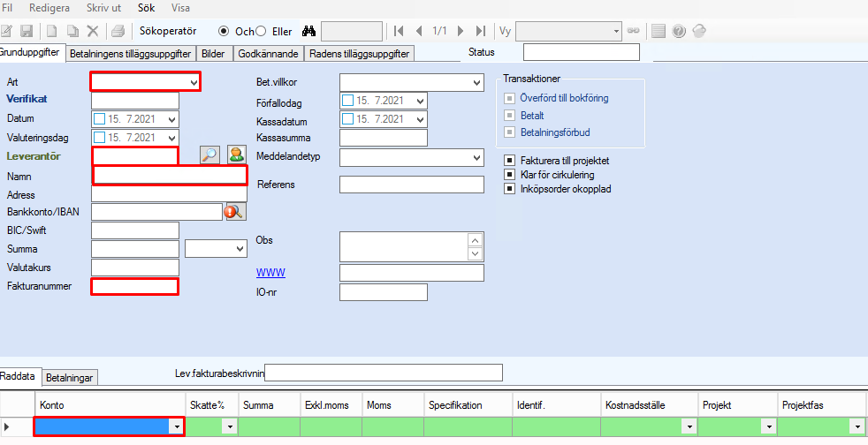Screen dimensions: 868x445
Task: Toggle Fakturera till projektet checkbox
Action: tap(509, 161)
